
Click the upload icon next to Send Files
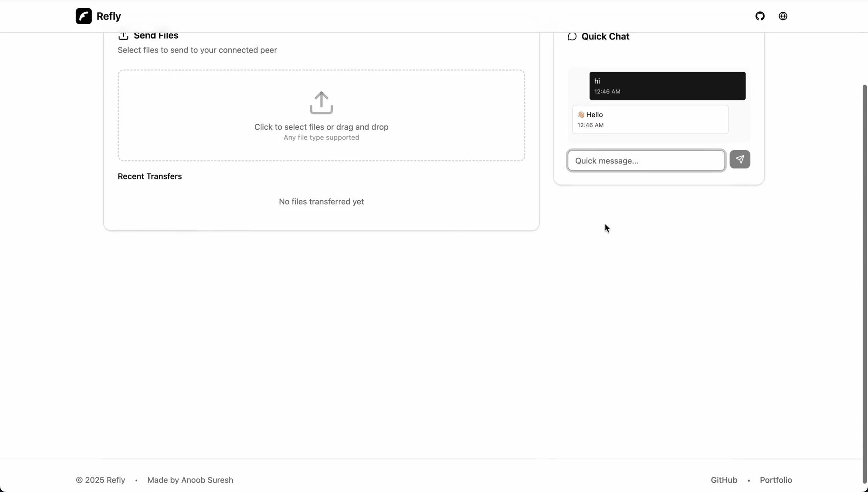pyautogui.click(x=122, y=36)
